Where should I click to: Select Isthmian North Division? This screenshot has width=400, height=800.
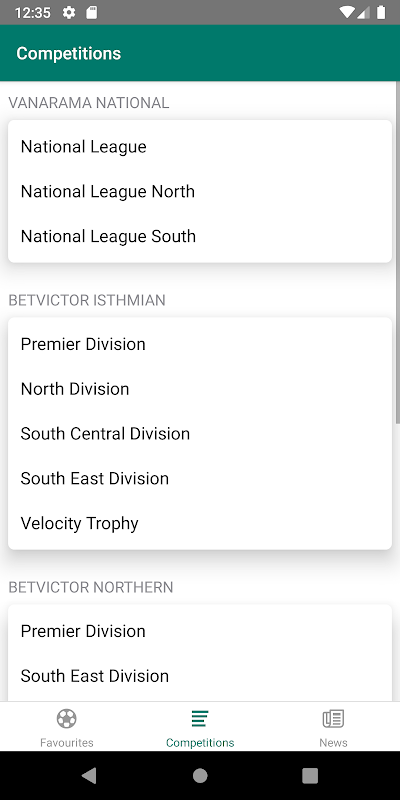pos(200,389)
